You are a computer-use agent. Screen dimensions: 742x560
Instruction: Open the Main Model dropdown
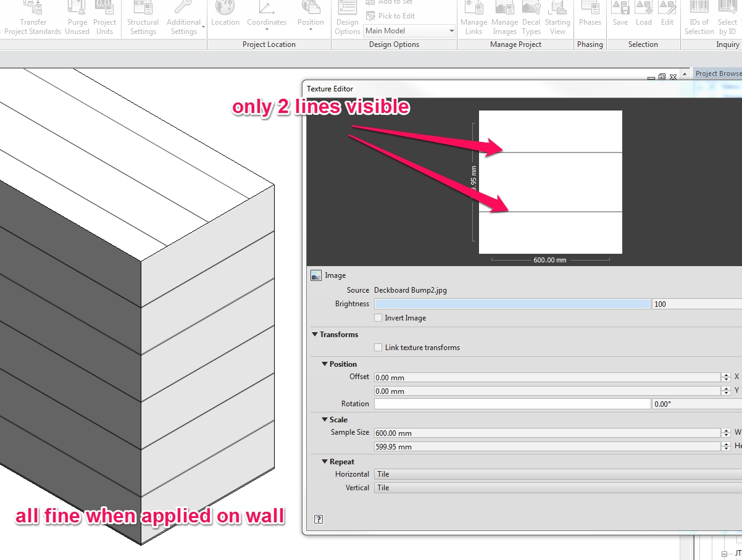coord(451,30)
